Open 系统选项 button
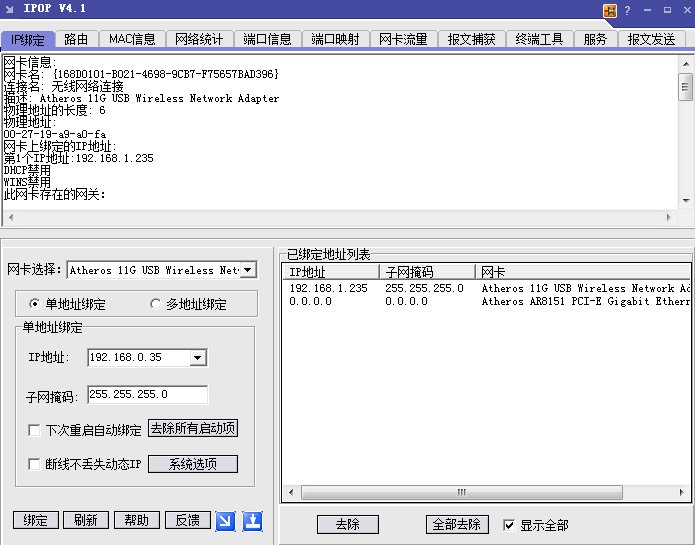The width and height of the screenshot is (695, 545). pyautogui.click(x=193, y=464)
